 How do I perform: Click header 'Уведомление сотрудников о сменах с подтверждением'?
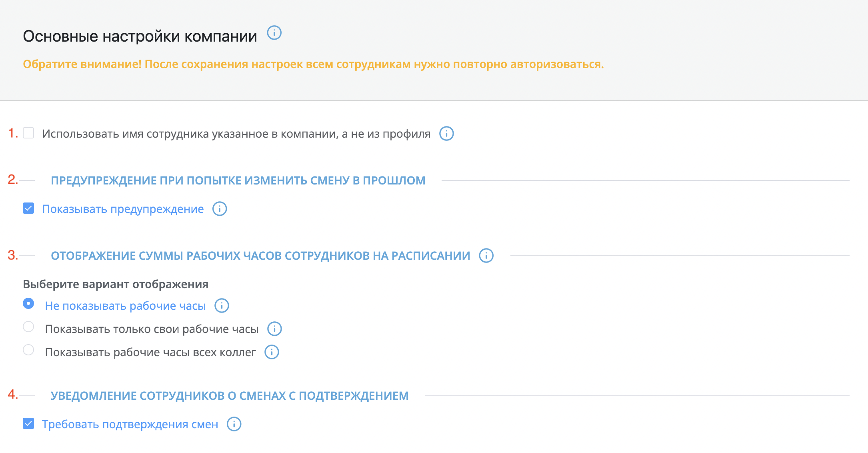230,396
